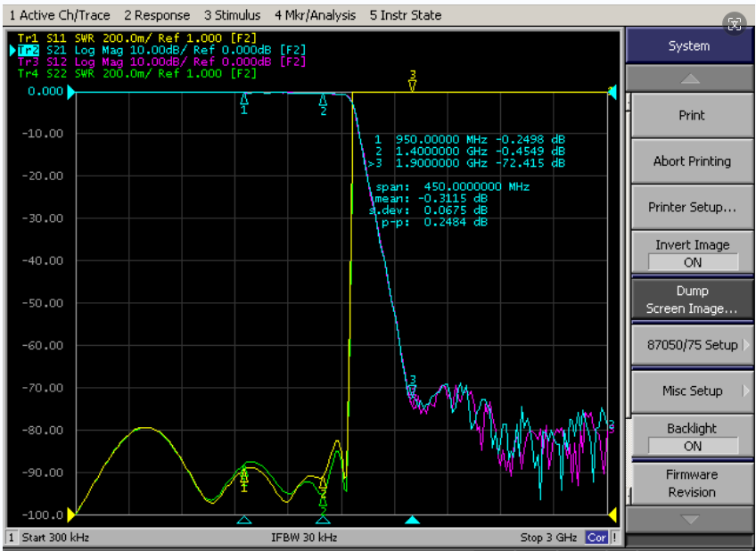Viewport: 756px width, 551px height.
Task: Click the Cor correction status indicator
Action: tap(596, 538)
